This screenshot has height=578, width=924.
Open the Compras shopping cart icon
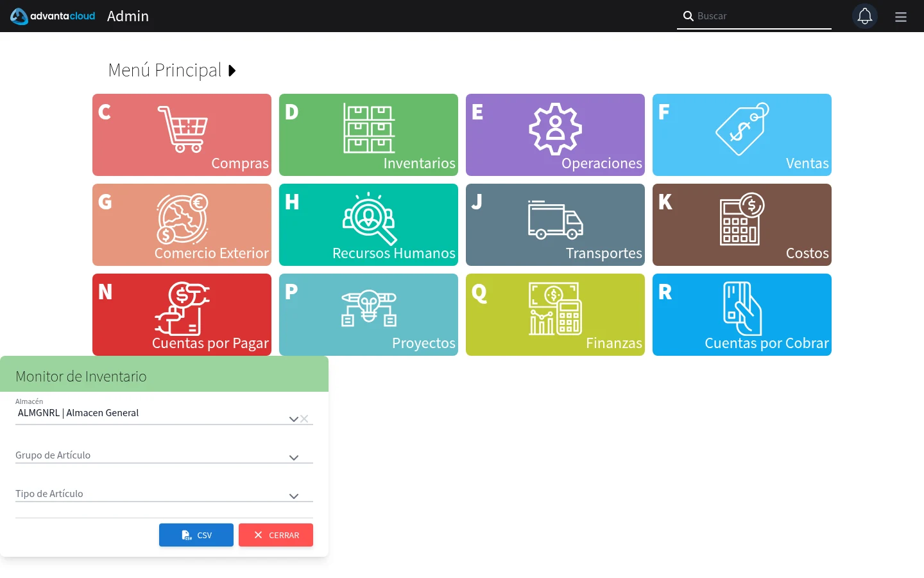(182, 129)
